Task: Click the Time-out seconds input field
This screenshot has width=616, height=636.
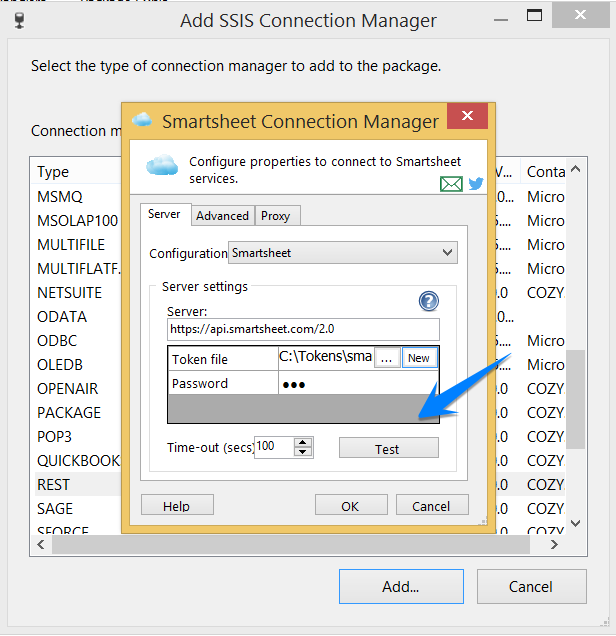Action: tap(274, 447)
